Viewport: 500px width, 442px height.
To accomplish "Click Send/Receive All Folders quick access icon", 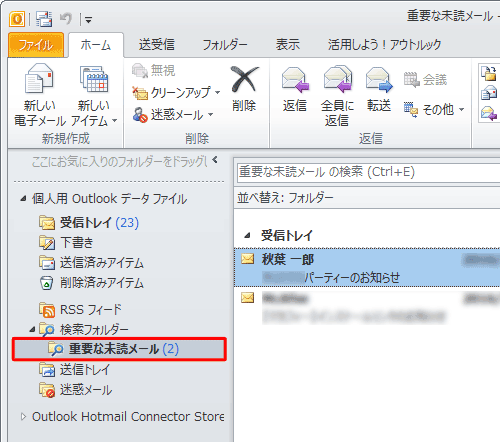I will coord(44,19).
